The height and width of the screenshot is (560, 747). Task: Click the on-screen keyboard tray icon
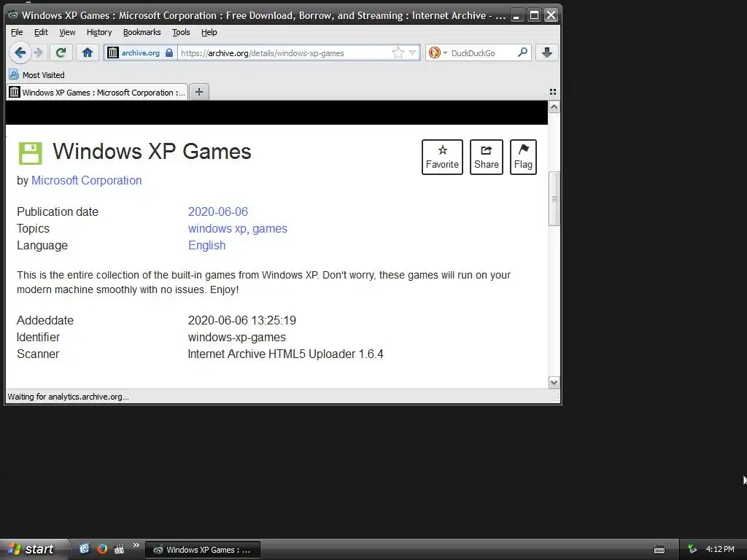[659, 550]
